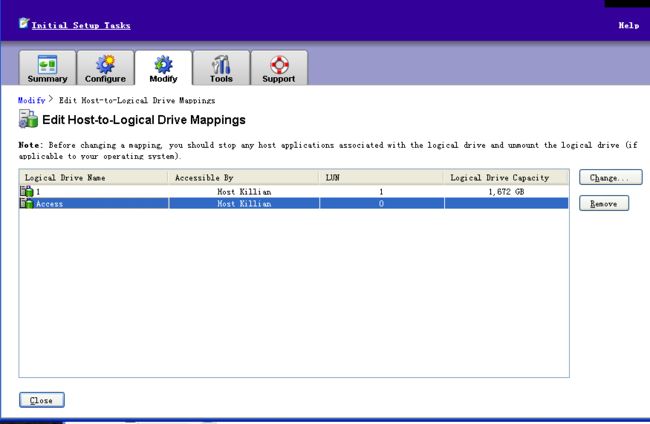
Task: Select the logical drive row named 1
Action: (294, 191)
